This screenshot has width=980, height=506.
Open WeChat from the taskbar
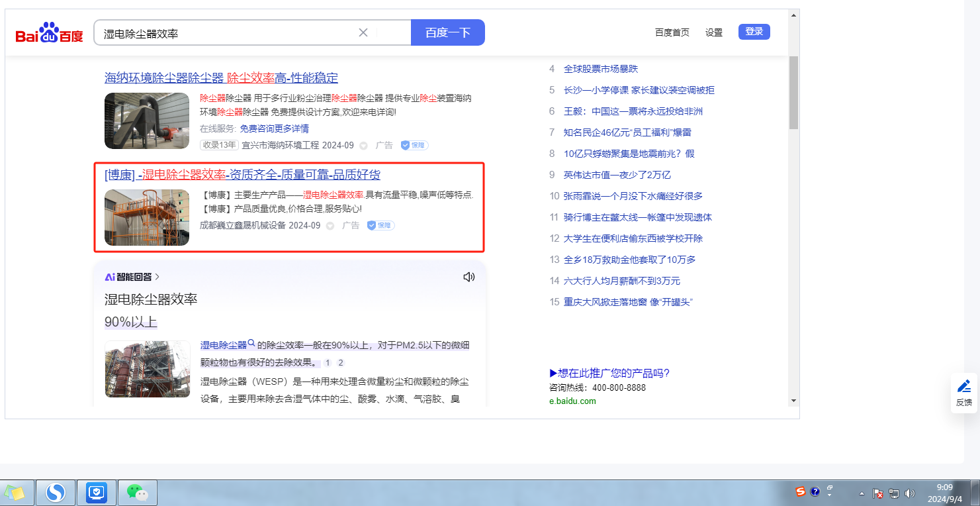[x=137, y=493]
